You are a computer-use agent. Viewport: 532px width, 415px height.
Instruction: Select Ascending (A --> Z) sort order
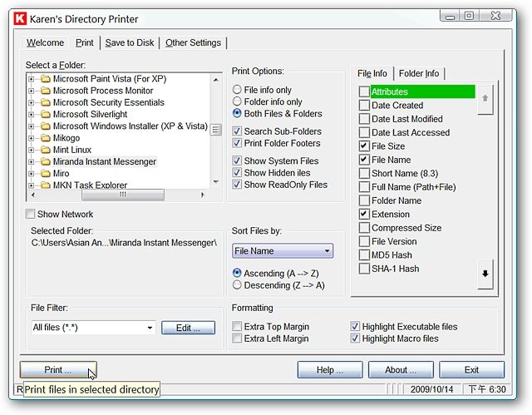tap(237, 273)
